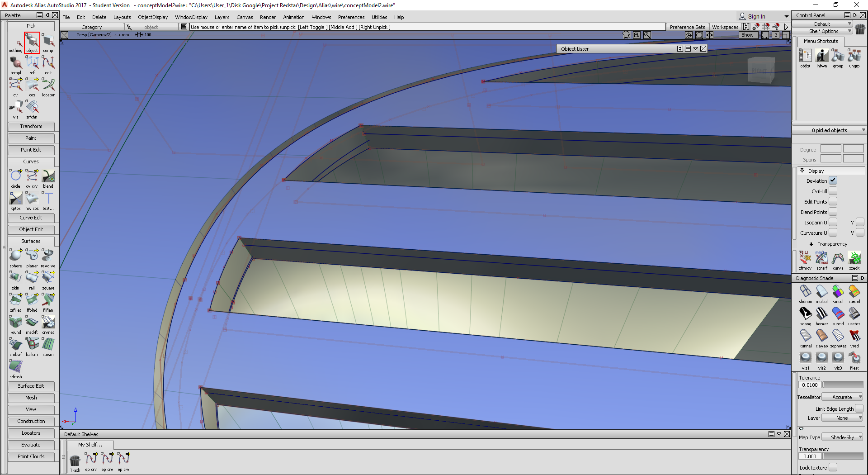Open the Trash shelf icon
This screenshot has width=868, height=475.
tap(75, 460)
